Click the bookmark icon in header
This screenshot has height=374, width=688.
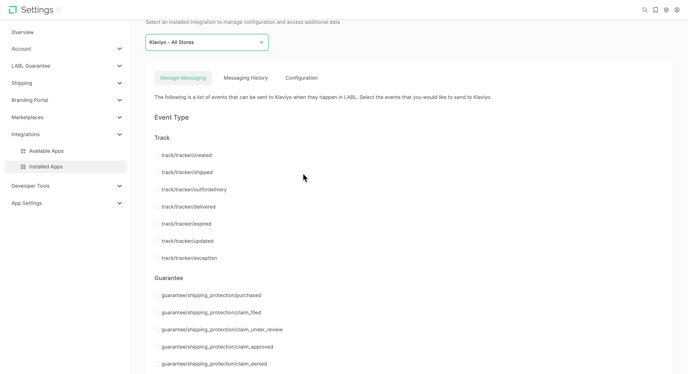point(656,10)
